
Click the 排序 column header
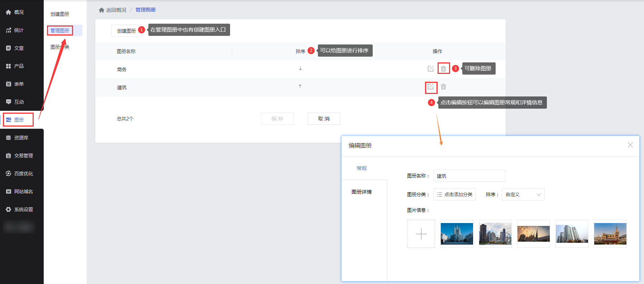pyautogui.click(x=300, y=51)
